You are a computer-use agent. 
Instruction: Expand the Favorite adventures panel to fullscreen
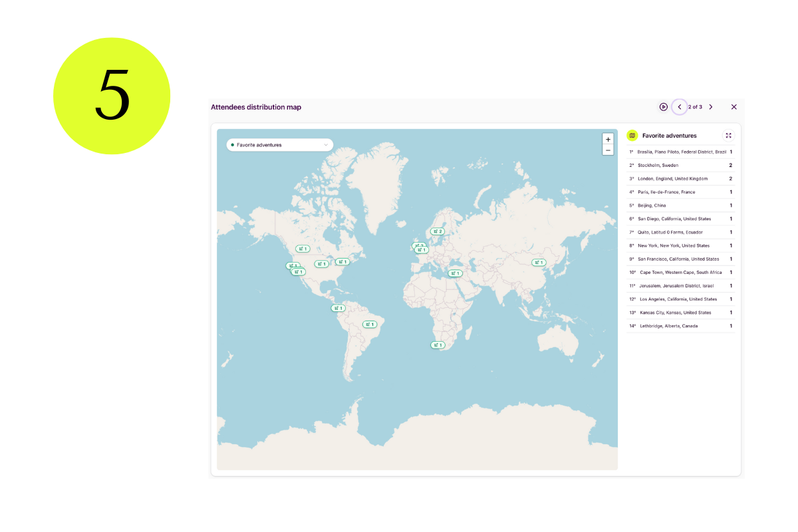coord(729,136)
